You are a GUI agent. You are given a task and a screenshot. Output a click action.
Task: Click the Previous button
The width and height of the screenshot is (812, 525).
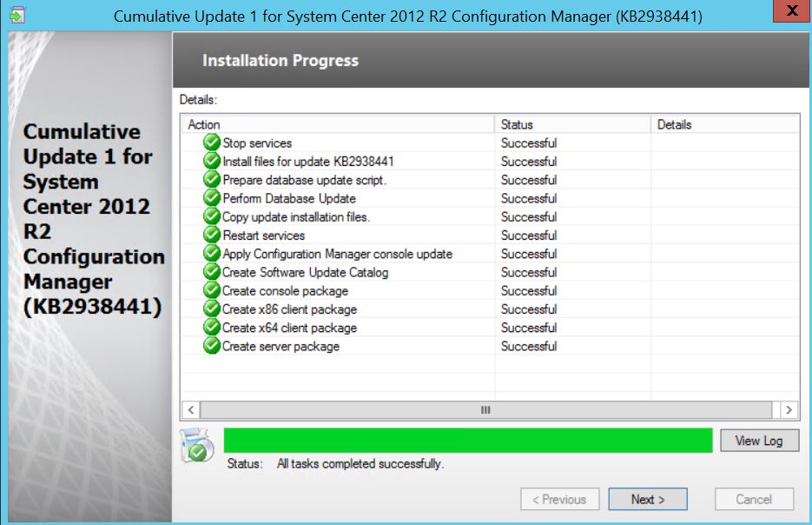(x=560, y=499)
